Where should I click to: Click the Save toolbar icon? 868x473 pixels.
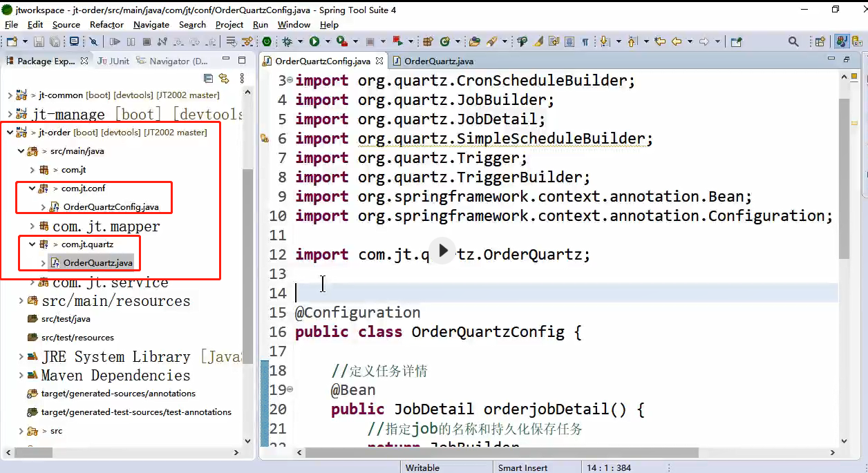pyautogui.click(x=39, y=41)
